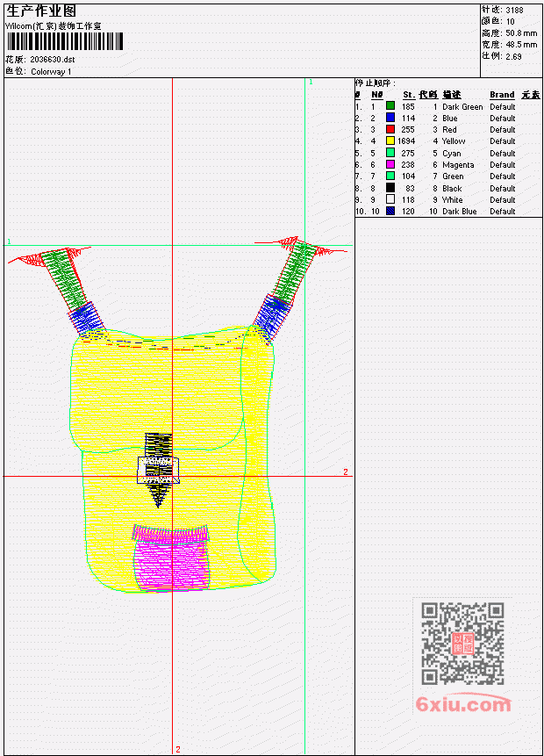The image size is (544, 756).
Task: Click the stitch count 1694
Action: [x=406, y=140]
